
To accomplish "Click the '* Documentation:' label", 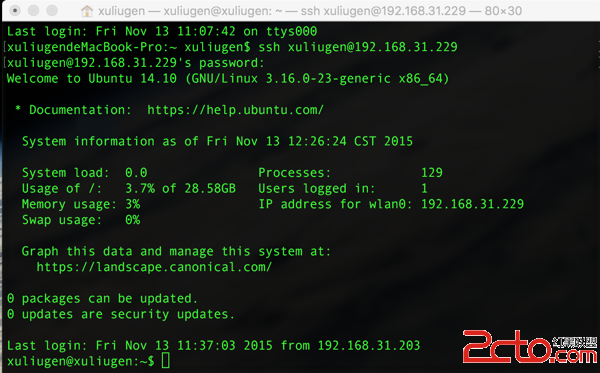I will (73, 110).
